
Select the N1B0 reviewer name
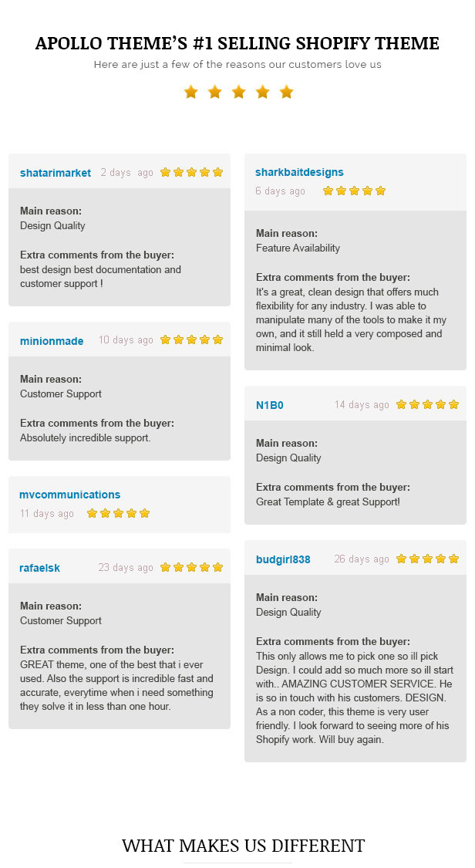click(x=269, y=405)
